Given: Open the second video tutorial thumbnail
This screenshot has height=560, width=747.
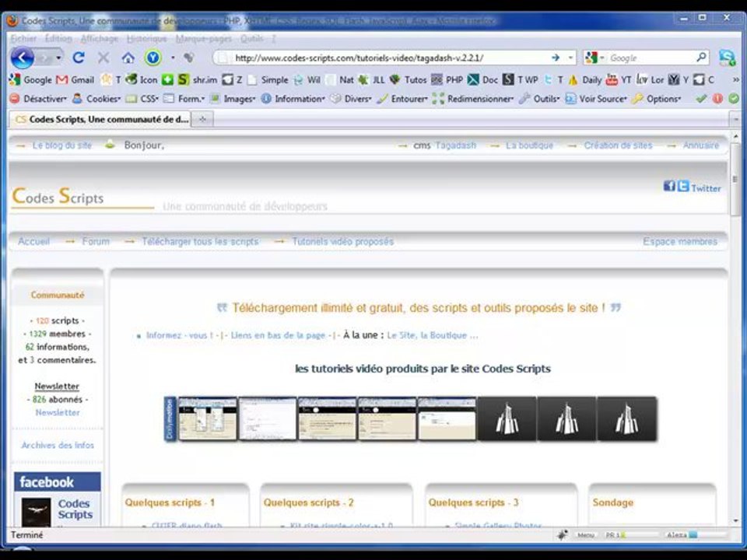Looking at the screenshot, I should 267,419.
